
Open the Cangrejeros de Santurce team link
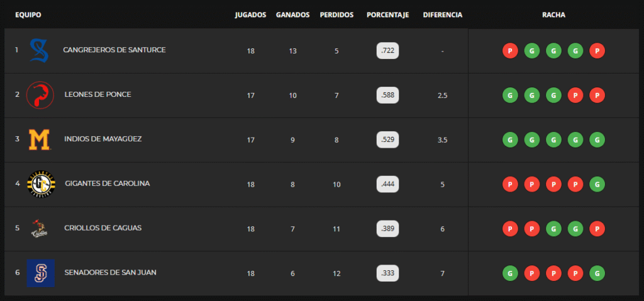(x=114, y=50)
